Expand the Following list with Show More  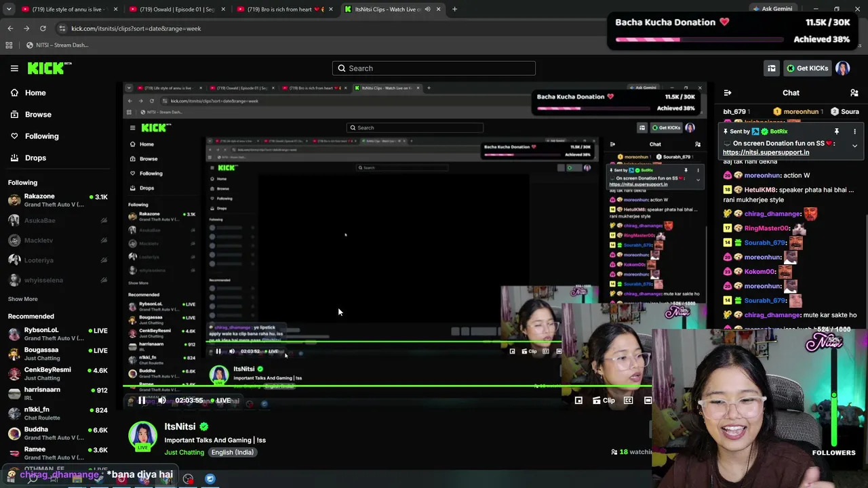pos(23,299)
